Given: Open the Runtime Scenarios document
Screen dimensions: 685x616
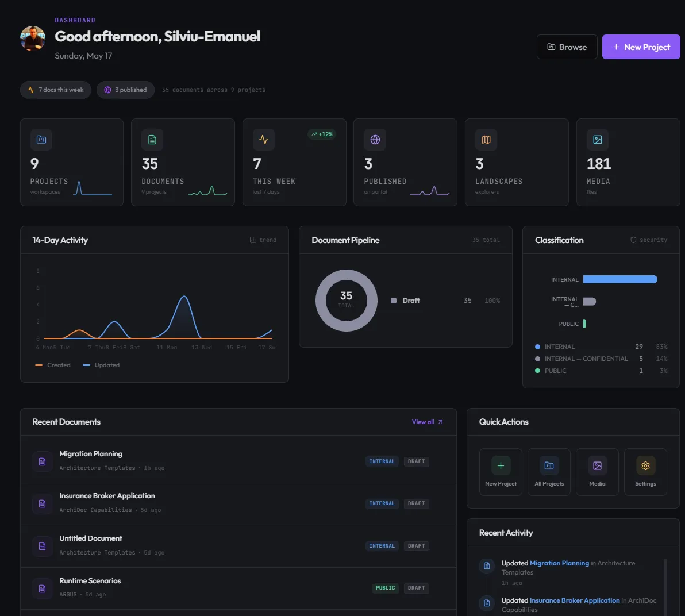Looking at the screenshot, I should click(90, 580).
